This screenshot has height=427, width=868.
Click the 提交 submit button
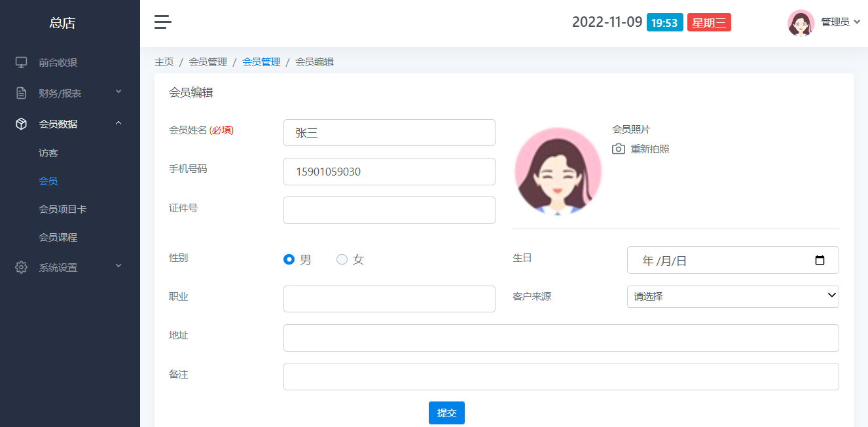tap(446, 413)
